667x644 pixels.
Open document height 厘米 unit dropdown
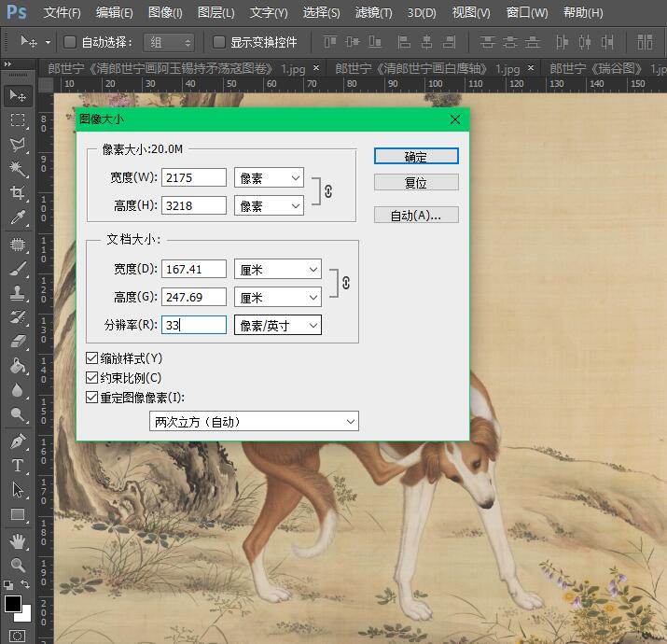pos(278,298)
